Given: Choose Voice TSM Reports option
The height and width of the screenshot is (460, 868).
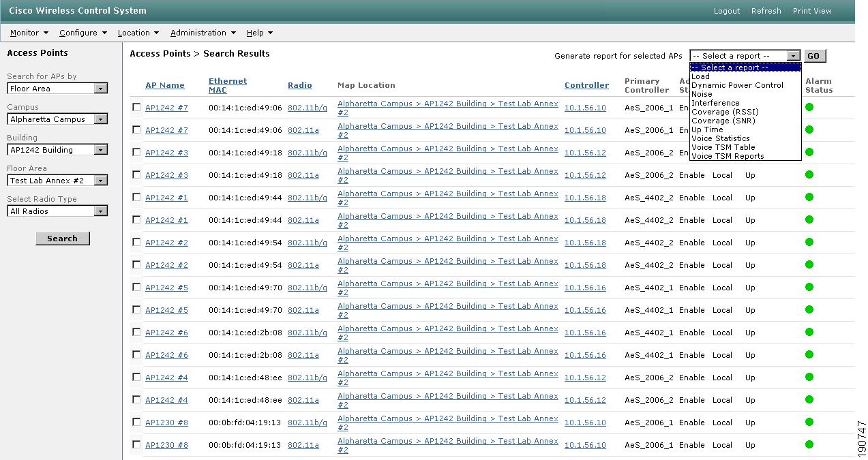Looking at the screenshot, I should 745,156.
